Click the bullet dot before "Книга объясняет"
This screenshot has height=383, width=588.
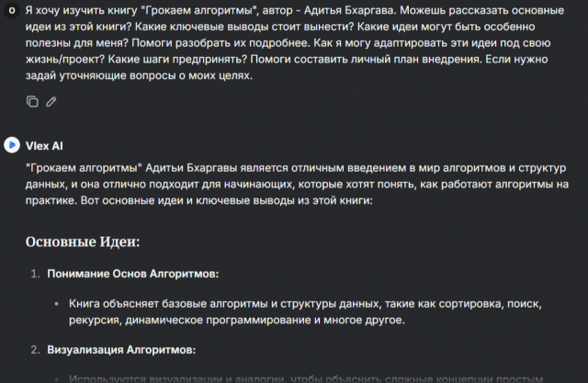[x=56, y=303]
